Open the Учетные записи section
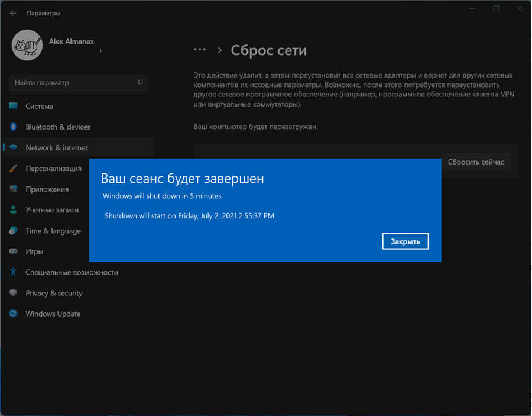 (52, 210)
